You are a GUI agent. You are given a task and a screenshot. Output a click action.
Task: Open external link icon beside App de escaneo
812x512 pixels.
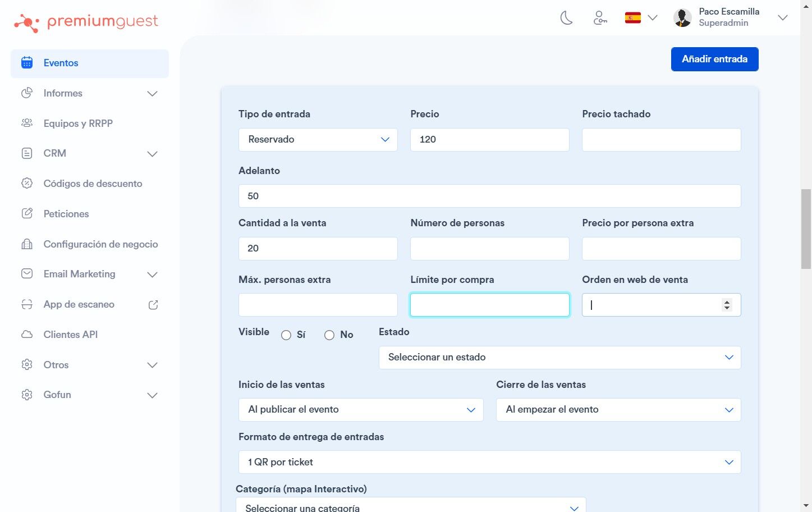click(x=153, y=305)
